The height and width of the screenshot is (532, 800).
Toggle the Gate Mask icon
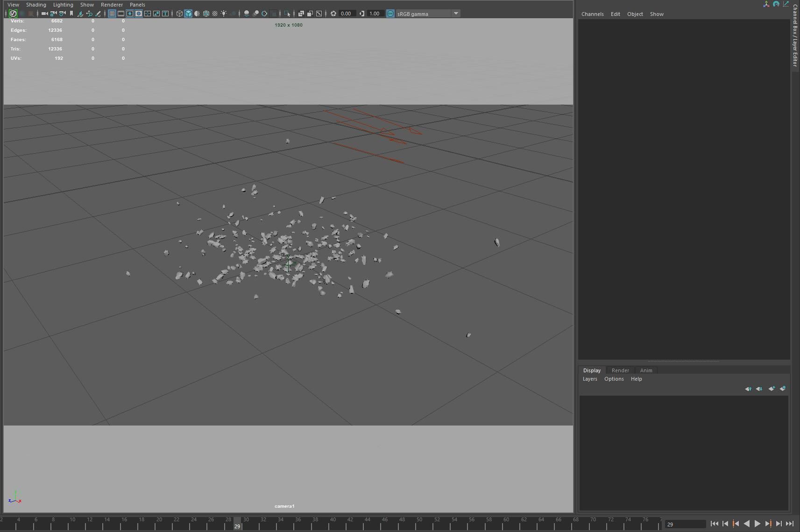pos(139,14)
